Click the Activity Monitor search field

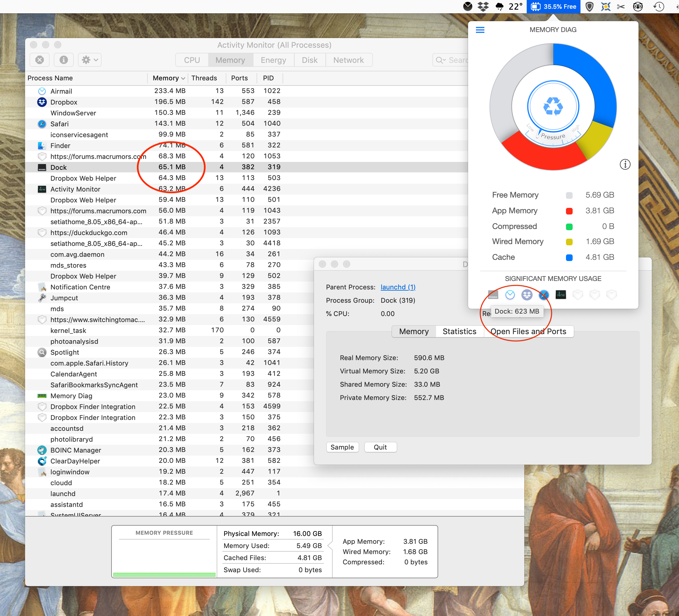click(451, 60)
